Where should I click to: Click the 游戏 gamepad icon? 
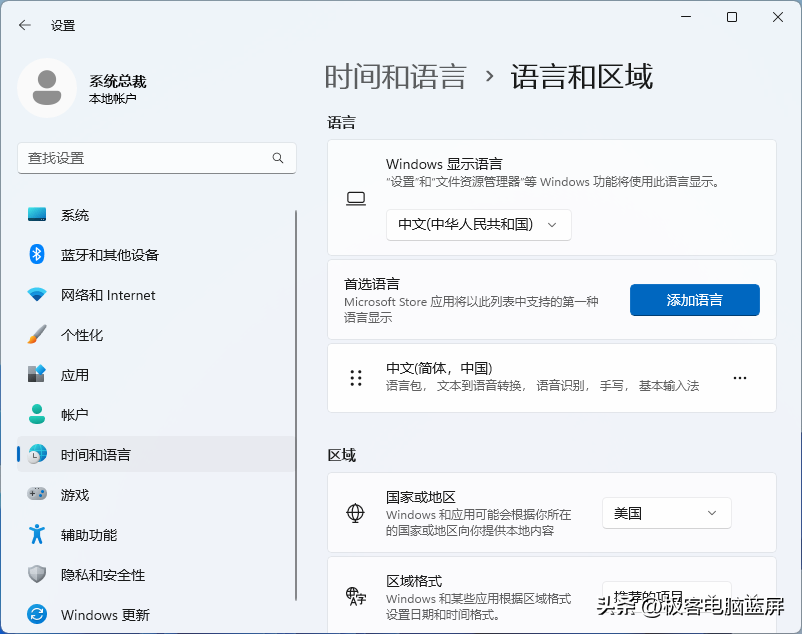pyautogui.click(x=37, y=494)
